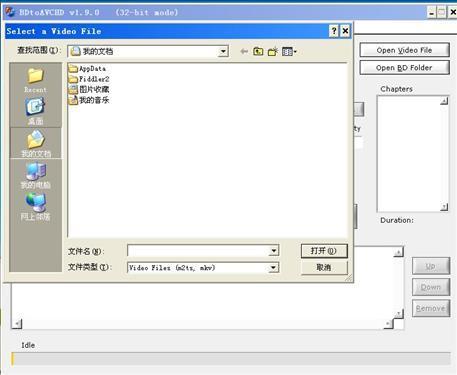
Task: Select the Fiddler2 folder
Action: [89, 79]
